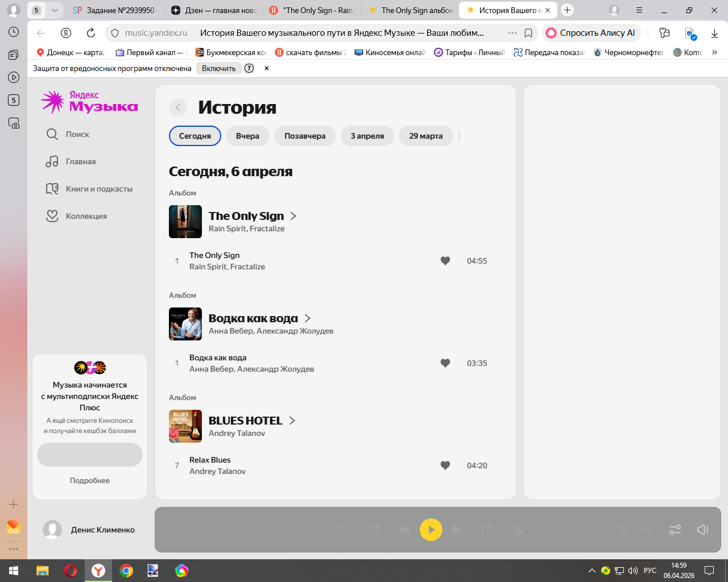728x582 pixels.
Task: Click the Включить protection button
Action: click(219, 68)
